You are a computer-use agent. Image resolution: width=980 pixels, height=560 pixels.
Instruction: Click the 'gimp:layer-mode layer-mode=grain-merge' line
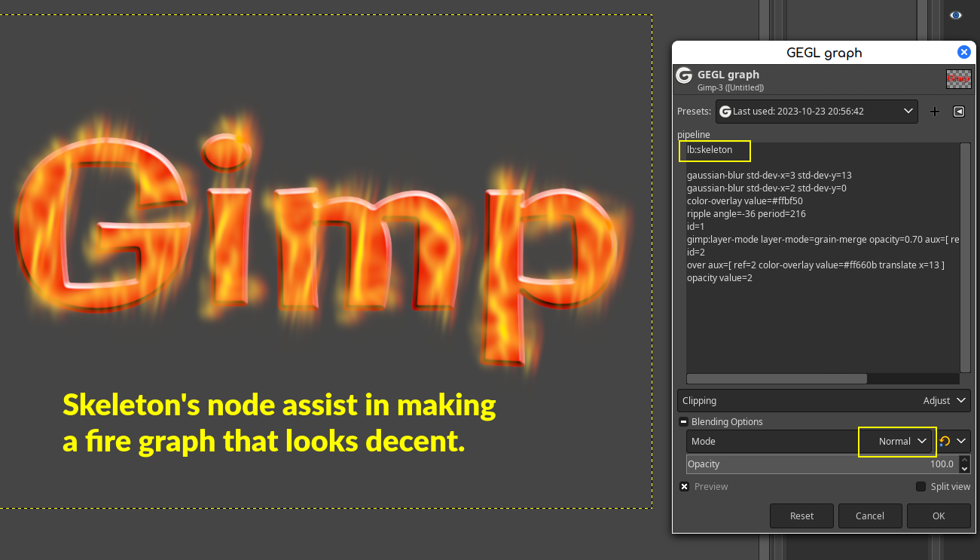pos(823,240)
